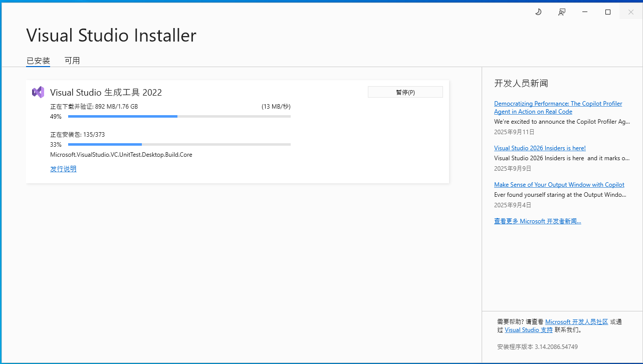This screenshot has height=364, width=643.
Task: Switch to the 可用 tab
Action: pos(72,61)
